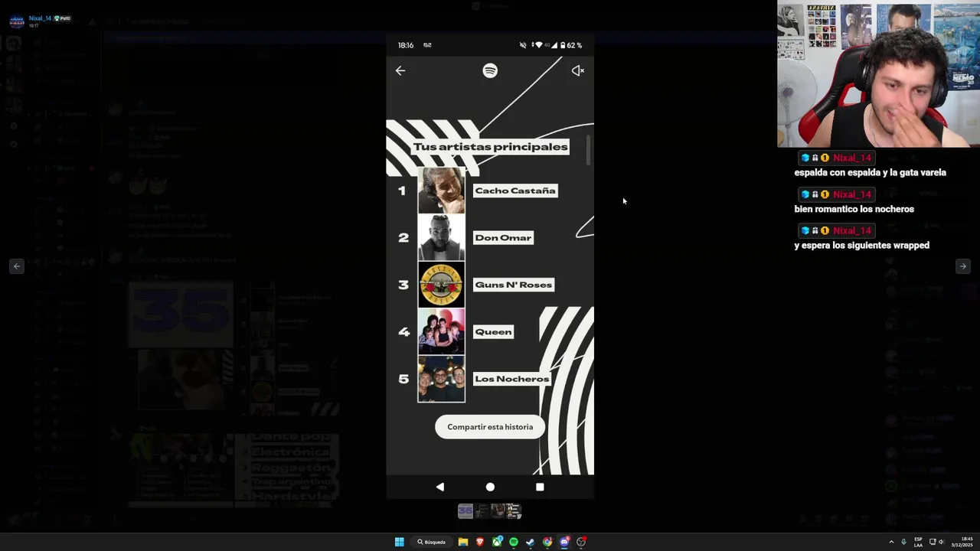Screen dimensions: 980x551
Task: Go to the next image with right arrow
Action: point(962,266)
